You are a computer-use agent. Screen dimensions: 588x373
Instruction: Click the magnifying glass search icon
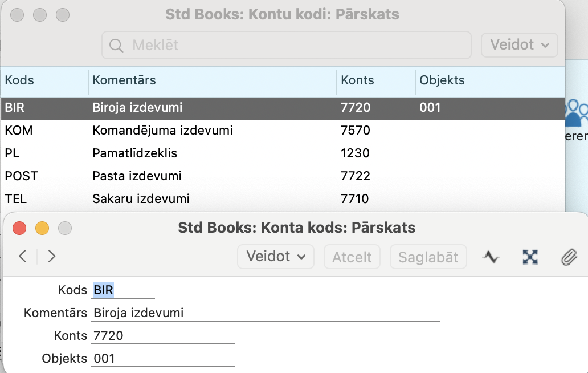pos(116,46)
